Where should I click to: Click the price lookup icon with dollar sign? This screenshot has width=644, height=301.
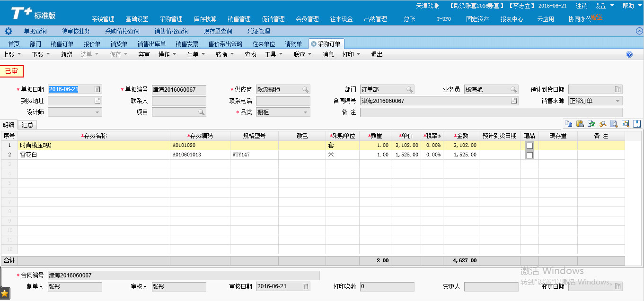tap(602, 124)
